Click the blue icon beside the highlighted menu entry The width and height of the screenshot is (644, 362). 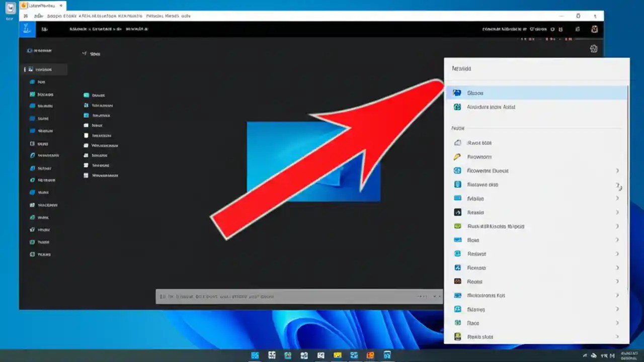457,93
